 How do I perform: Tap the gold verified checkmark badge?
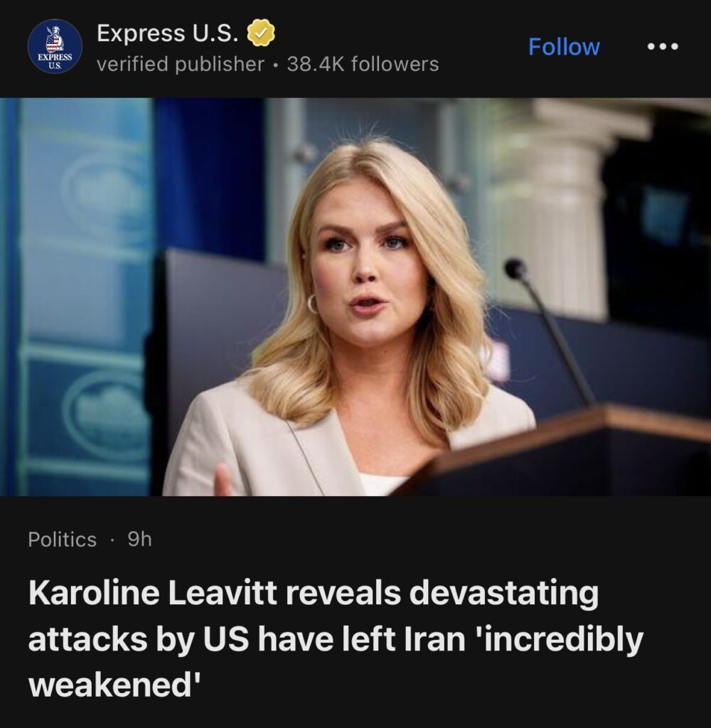coord(260,33)
